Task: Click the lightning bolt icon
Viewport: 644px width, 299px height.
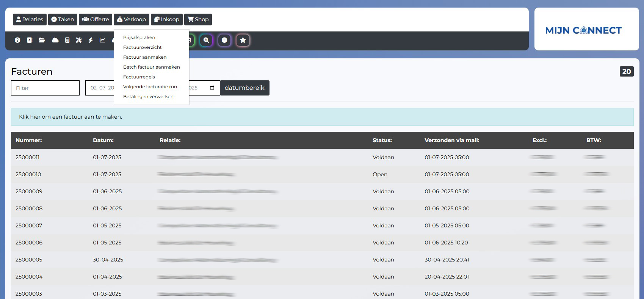Action: click(x=91, y=40)
